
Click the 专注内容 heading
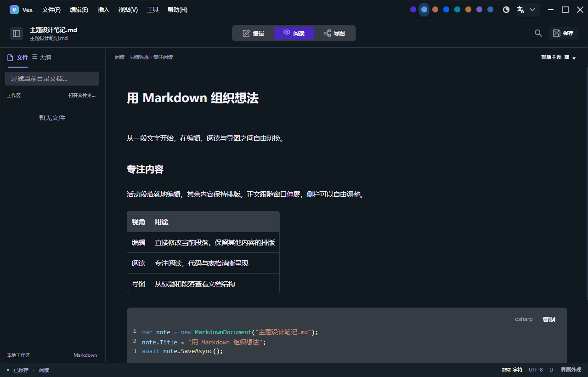145,169
